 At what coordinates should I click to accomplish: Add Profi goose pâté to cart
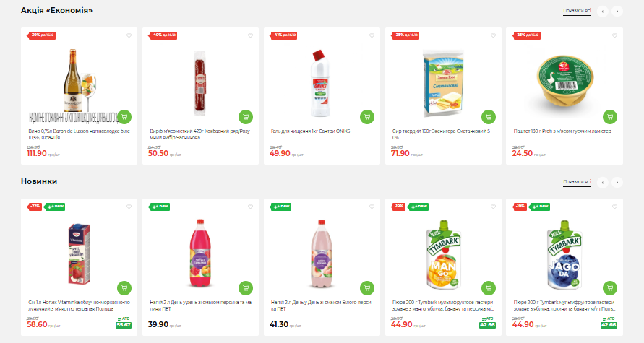click(x=610, y=116)
